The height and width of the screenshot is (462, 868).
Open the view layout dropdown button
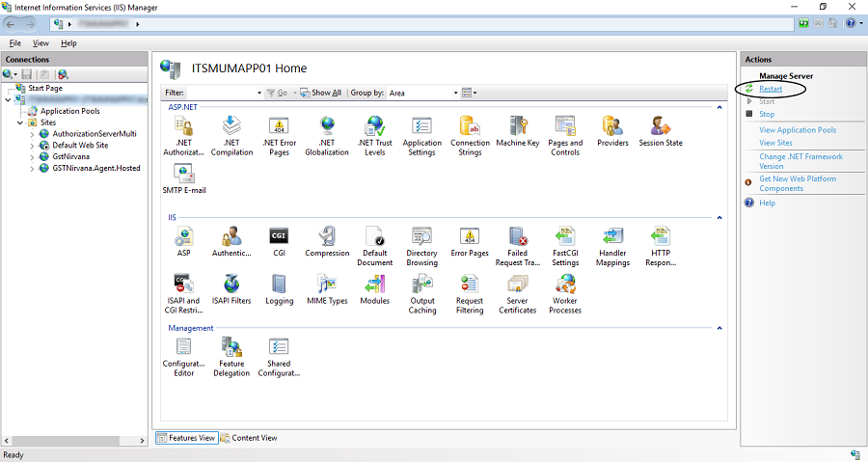pos(470,93)
